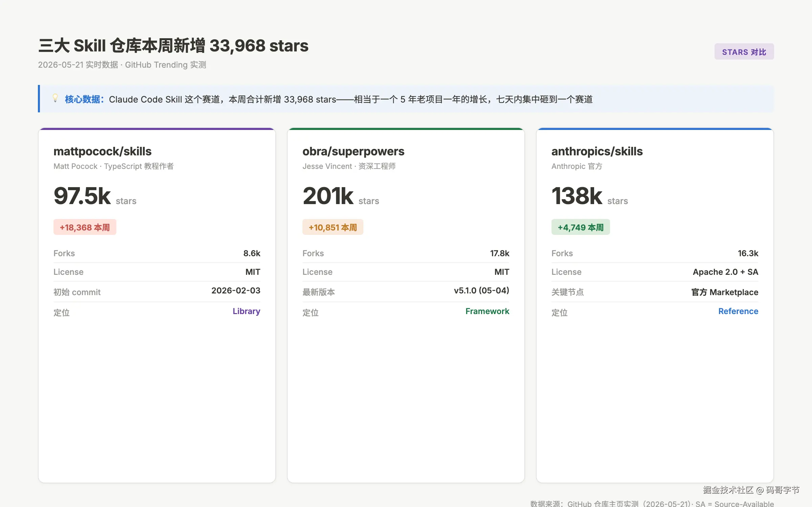Click Matt Pocock · TypeScript 教程作者 subtitle
This screenshot has width=812, height=507.
pos(114,166)
